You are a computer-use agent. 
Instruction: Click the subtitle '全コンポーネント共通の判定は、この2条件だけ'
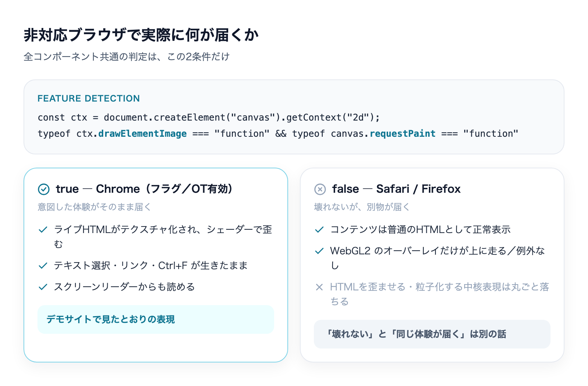[x=126, y=57]
